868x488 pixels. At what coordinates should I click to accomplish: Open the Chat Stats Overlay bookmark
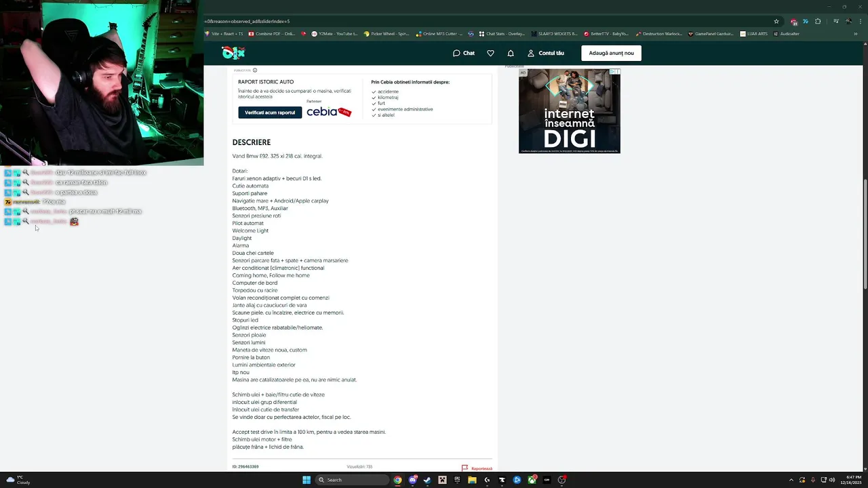pos(502,33)
